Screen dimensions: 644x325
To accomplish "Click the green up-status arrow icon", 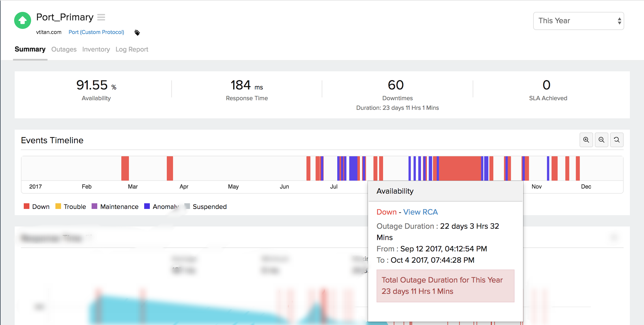I will pyautogui.click(x=23, y=20).
